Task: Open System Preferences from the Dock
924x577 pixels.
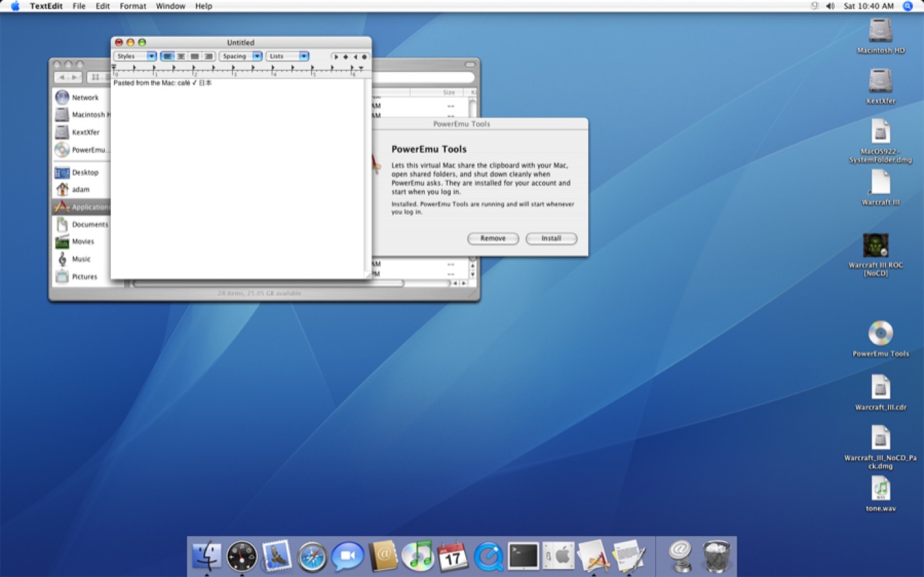Action: (559, 556)
